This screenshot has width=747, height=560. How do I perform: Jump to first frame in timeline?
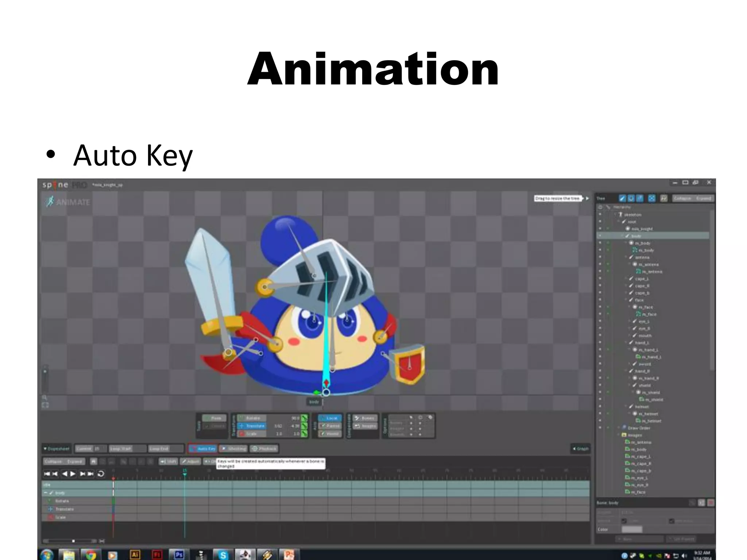pyautogui.click(x=47, y=474)
